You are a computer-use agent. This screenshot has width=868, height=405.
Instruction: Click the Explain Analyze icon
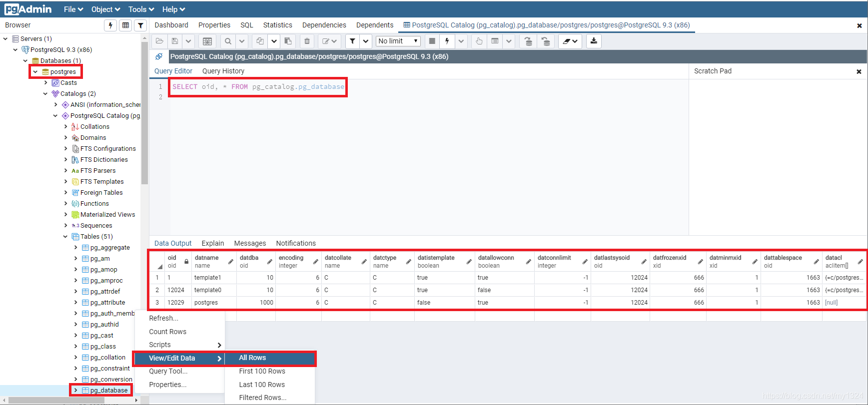(x=495, y=41)
